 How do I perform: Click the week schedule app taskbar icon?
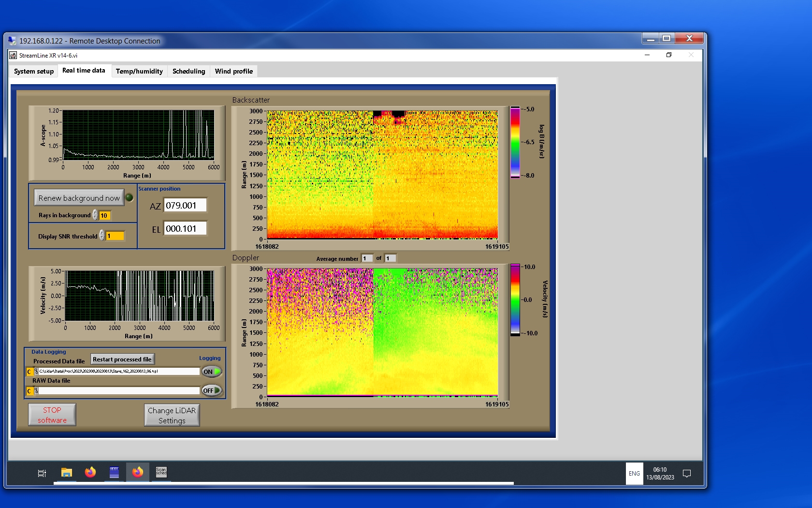click(114, 472)
